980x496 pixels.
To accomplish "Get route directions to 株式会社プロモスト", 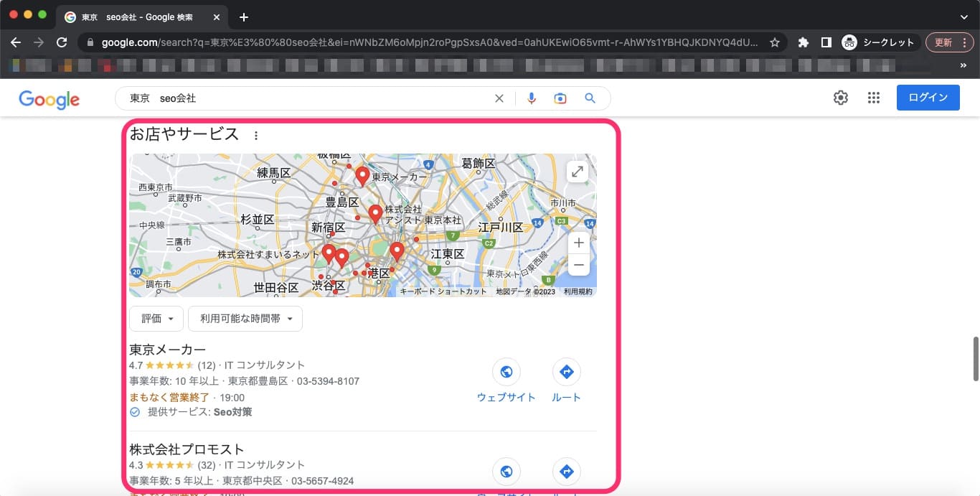I will [x=567, y=472].
